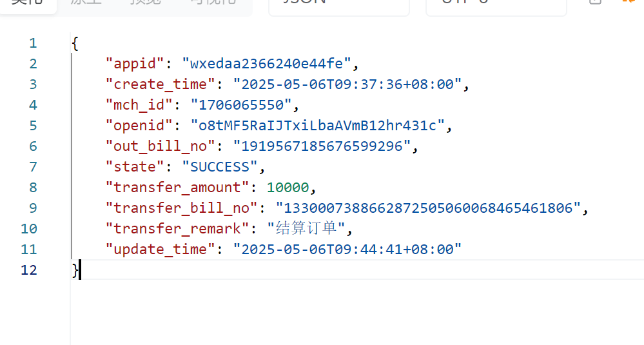Click the openid string value
644x345 pixels.
coord(317,125)
